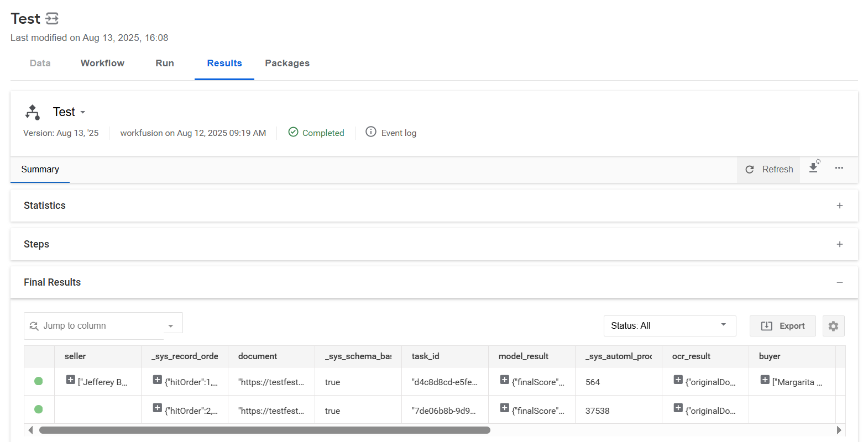Image resolution: width=868 pixels, height=442 pixels.
Task: Click the Version: Aug 13, '25 text
Action: coord(61,133)
